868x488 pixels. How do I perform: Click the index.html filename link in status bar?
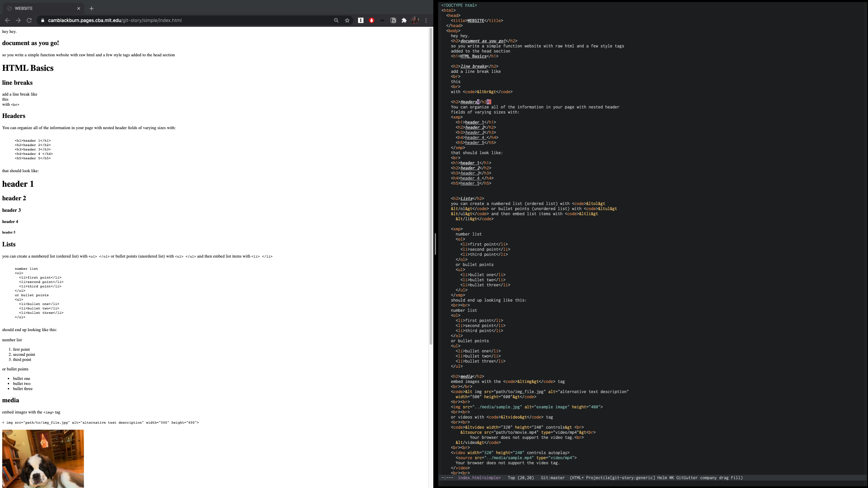pyautogui.click(x=470, y=478)
